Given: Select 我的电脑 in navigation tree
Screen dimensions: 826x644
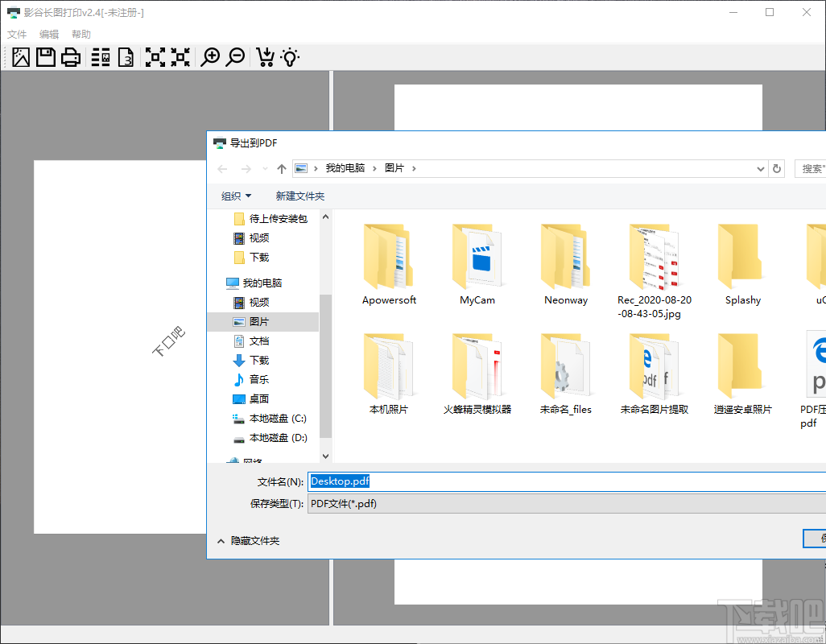Looking at the screenshot, I should point(254,283).
